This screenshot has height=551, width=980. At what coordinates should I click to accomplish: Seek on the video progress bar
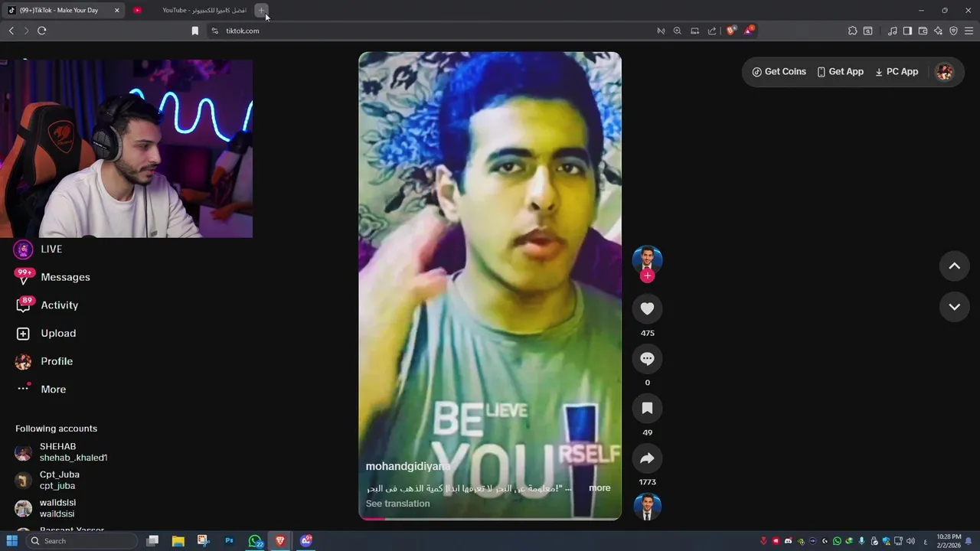490,518
